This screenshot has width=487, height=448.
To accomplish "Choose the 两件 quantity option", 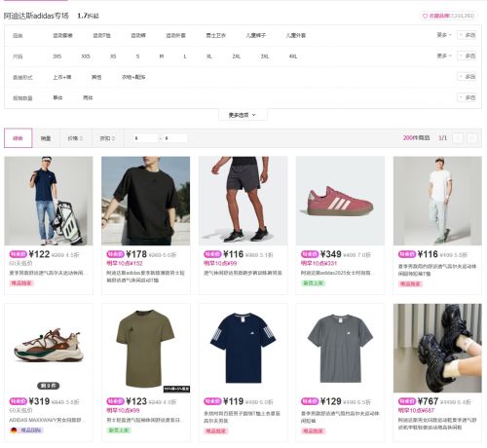I will pos(88,97).
